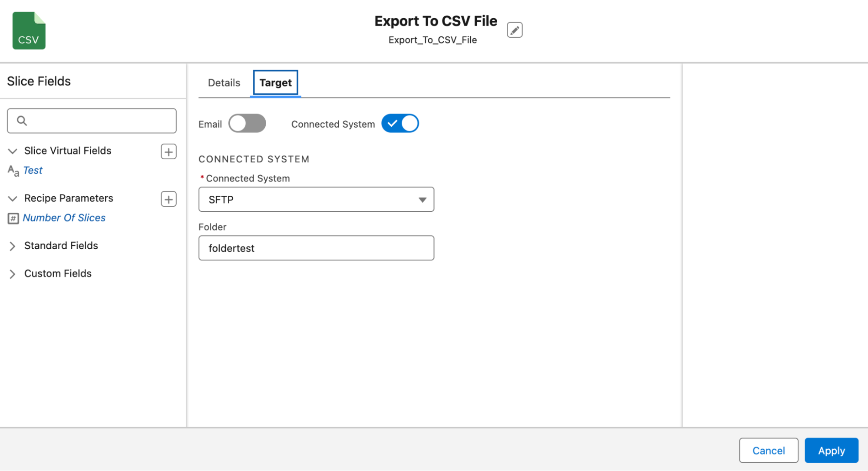Open the Connected System SFTP dropdown

click(x=316, y=200)
